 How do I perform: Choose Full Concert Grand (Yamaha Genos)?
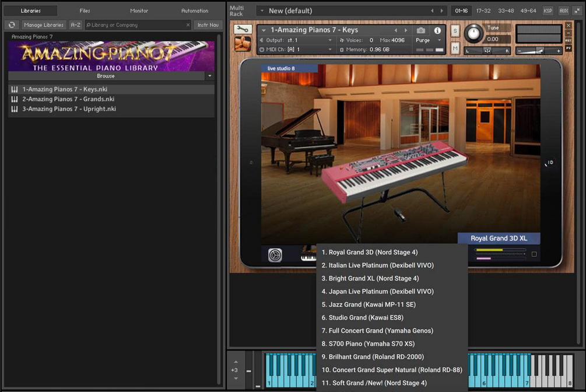[x=392, y=331]
